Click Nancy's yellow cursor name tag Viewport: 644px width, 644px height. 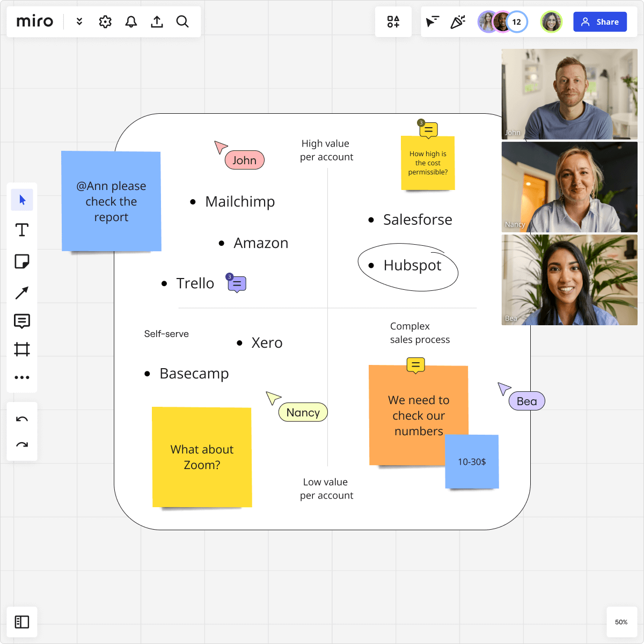point(303,412)
